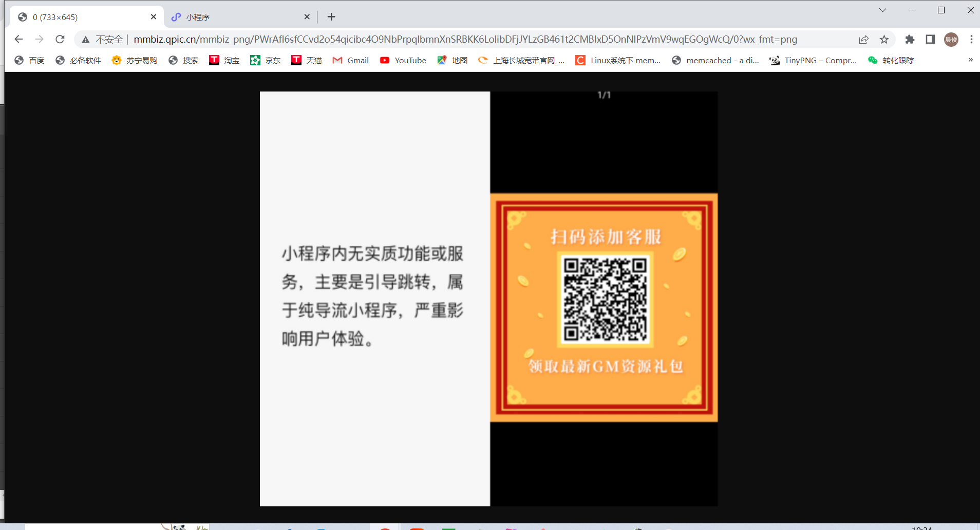Image resolution: width=980 pixels, height=530 pixels.
Task: Open the 转化跟踪 bookmark
Action: (891, 60)
